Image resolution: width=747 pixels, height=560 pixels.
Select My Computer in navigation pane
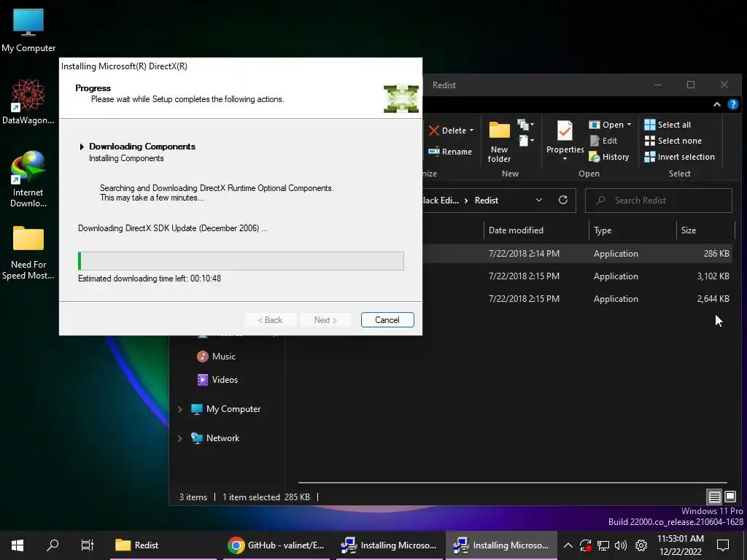[x=226, y=409]
